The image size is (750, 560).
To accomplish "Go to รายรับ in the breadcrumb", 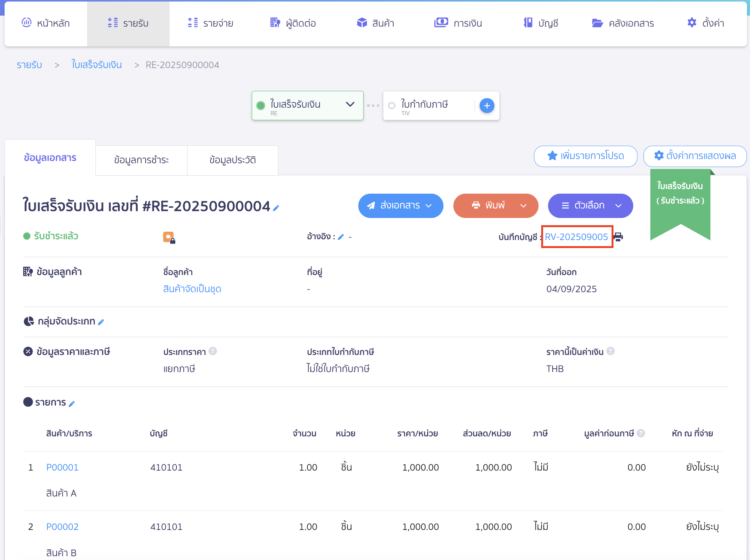I will coord(29,65).
